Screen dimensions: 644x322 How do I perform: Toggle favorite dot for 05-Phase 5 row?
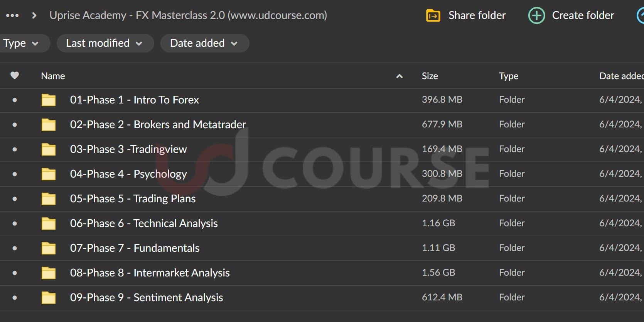[x=15, y=199]
